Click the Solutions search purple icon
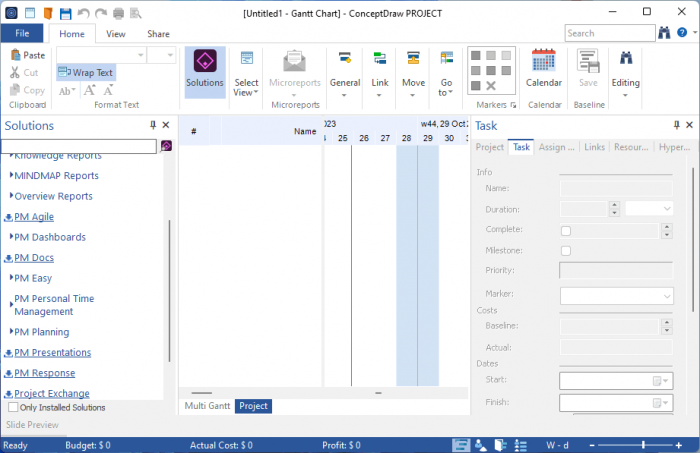Screen dimensions: 700x453 point(167,145)
